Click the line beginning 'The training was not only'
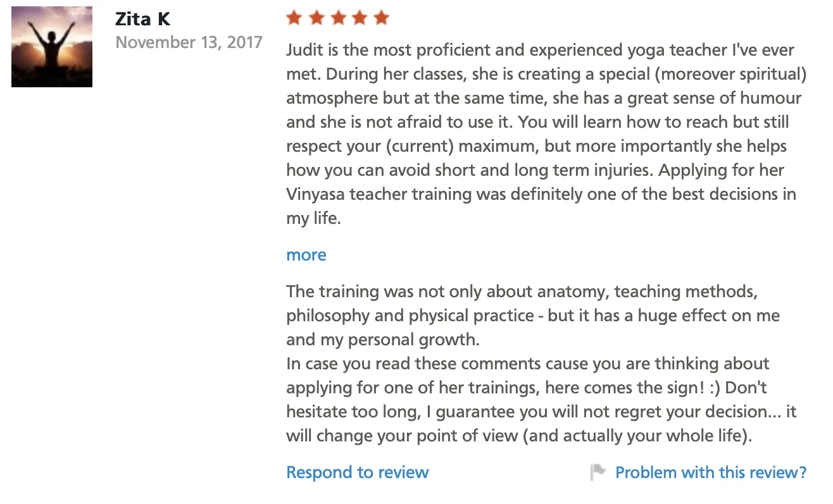Viewport: 833px width, 504px height. pos(522,292)
